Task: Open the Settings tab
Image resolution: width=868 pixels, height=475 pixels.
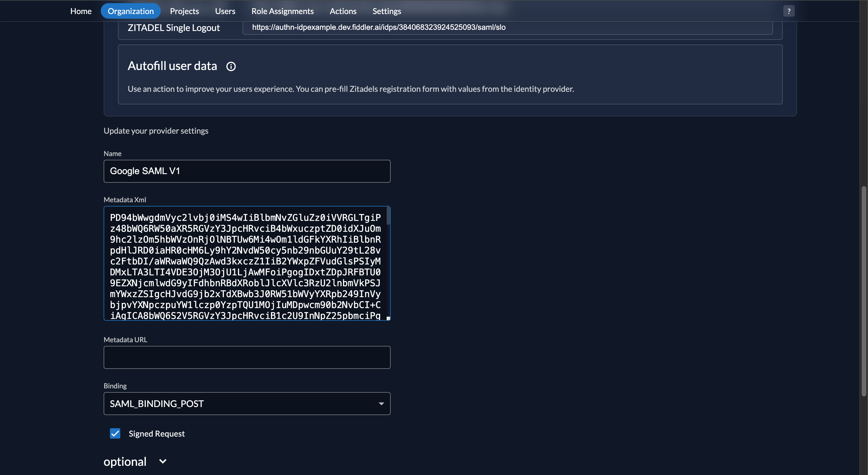Action: coord(386,11)
